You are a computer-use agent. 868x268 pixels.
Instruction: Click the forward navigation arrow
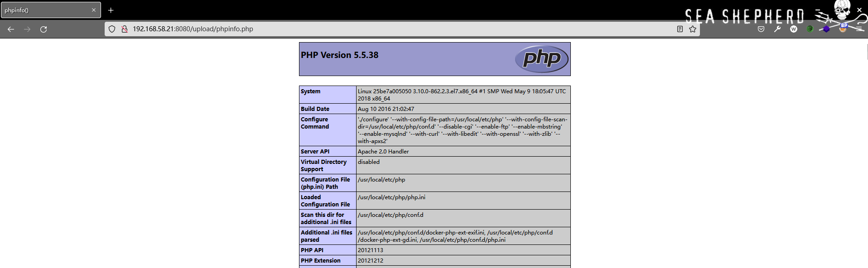pos(27,29)
